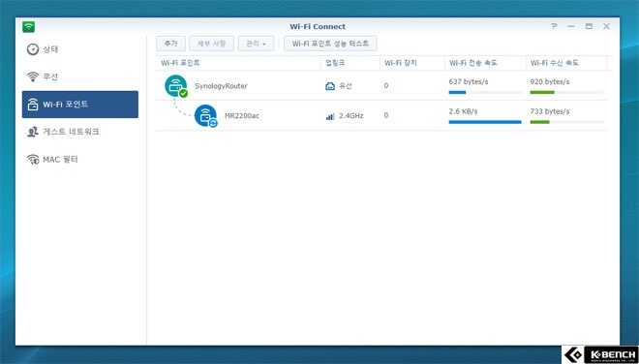
Task: Select the Wi-Fi 포인트 sidebar item
Action: pos(79,105)
